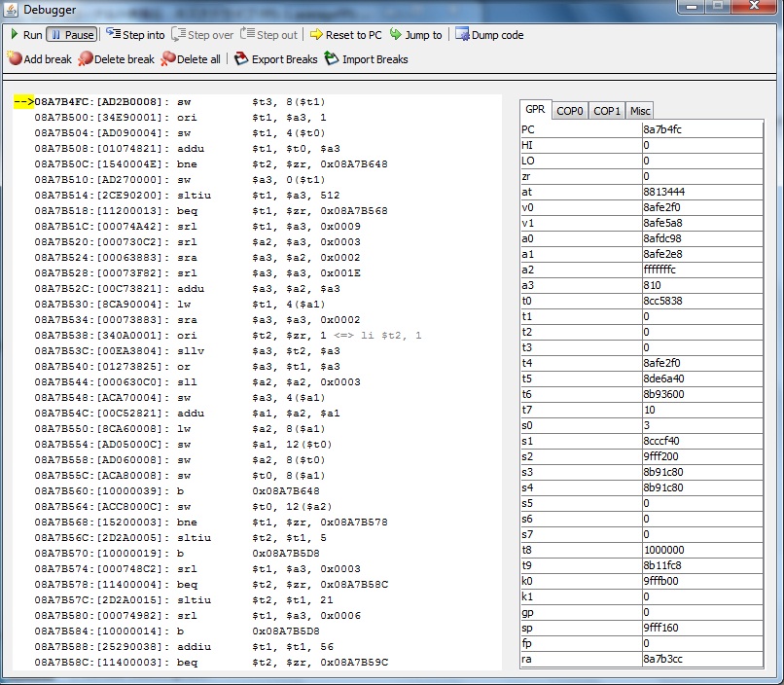Edit the PC register value field
This screenshot has height=685, width=784.
700,129
